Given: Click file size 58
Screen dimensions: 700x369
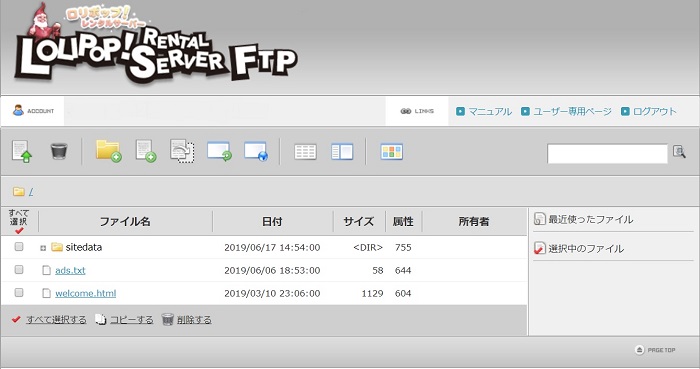Looking at the screenshot, I should tap(378, 270).
